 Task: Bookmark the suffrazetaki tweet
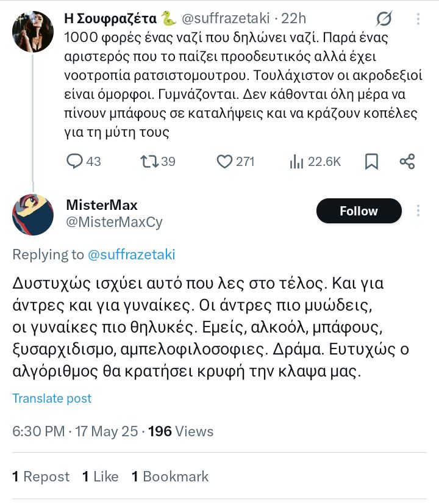pyautogui.click(x=371, y=162)
